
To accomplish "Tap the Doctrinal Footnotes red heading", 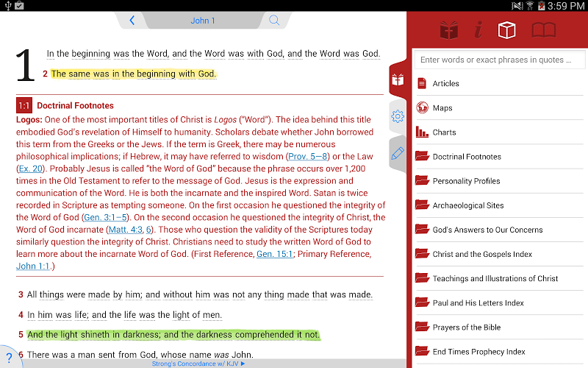I will [76, 105].
